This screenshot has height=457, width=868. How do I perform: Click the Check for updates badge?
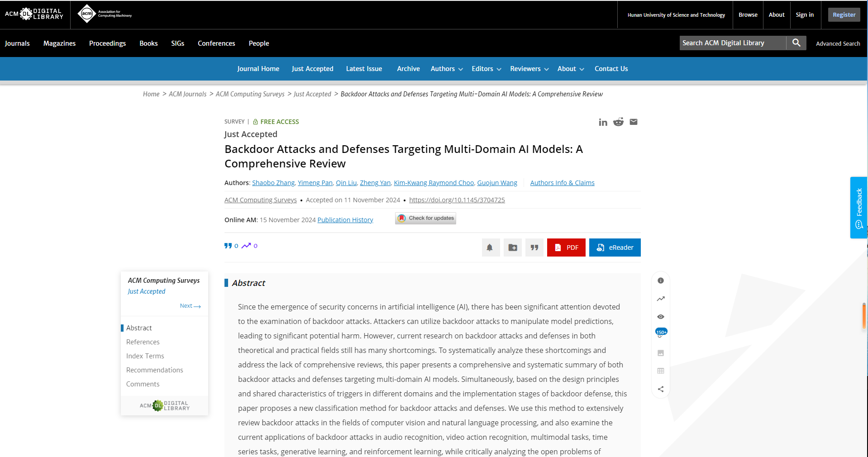[425, 219]
